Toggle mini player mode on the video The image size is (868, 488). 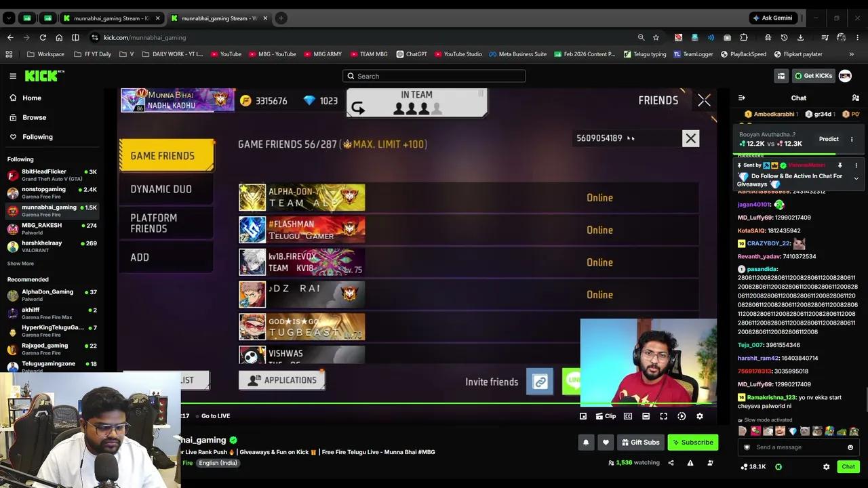[583, 416]
